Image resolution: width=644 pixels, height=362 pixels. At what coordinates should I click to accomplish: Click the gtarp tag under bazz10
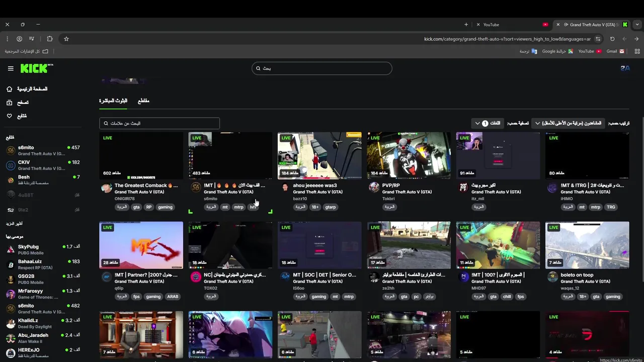tap(331, 207)
